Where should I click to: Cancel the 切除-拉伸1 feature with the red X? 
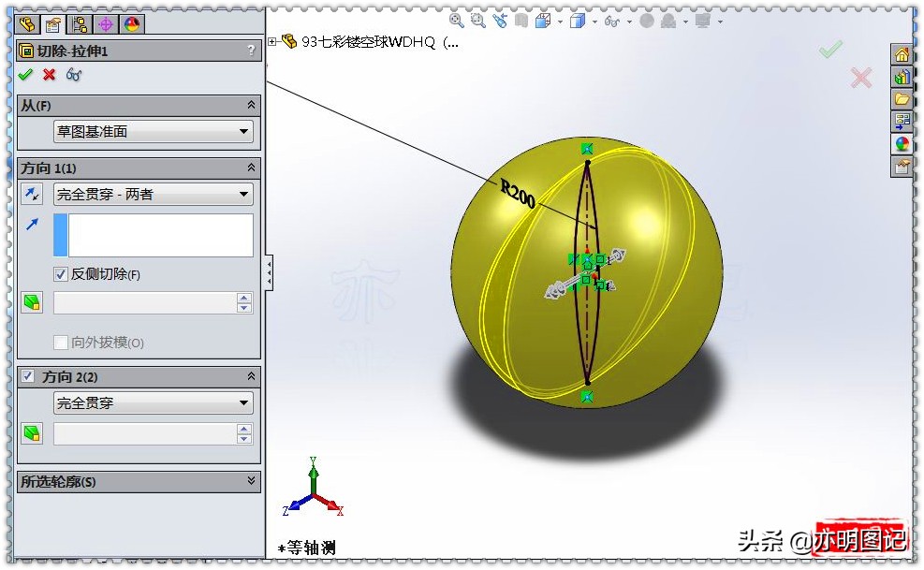pos(48,75)
